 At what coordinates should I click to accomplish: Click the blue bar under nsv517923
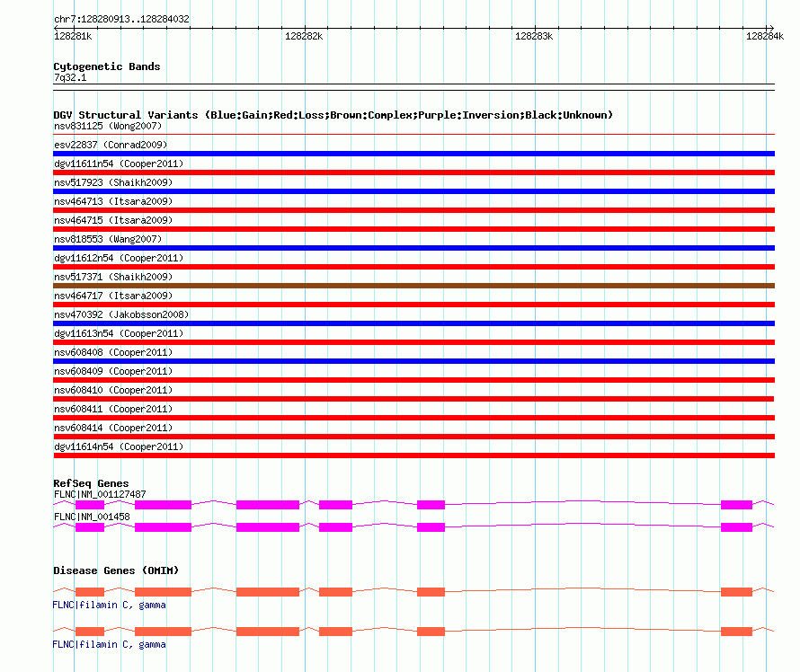(x=413, y=191)
